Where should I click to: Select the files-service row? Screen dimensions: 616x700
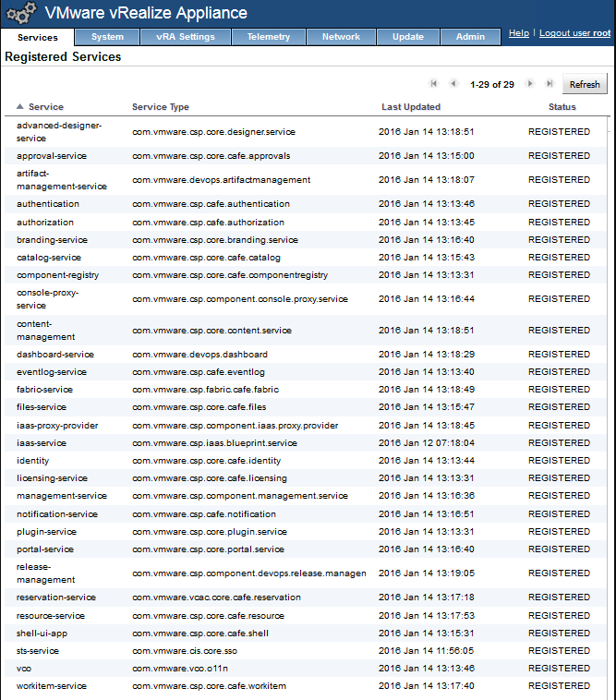click(x=306, y=407)
